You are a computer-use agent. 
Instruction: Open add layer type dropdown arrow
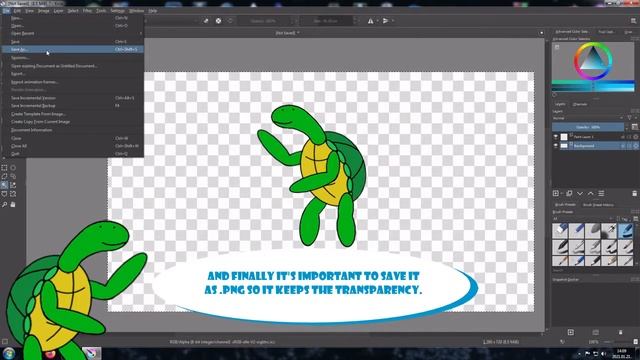pos(562,193)
